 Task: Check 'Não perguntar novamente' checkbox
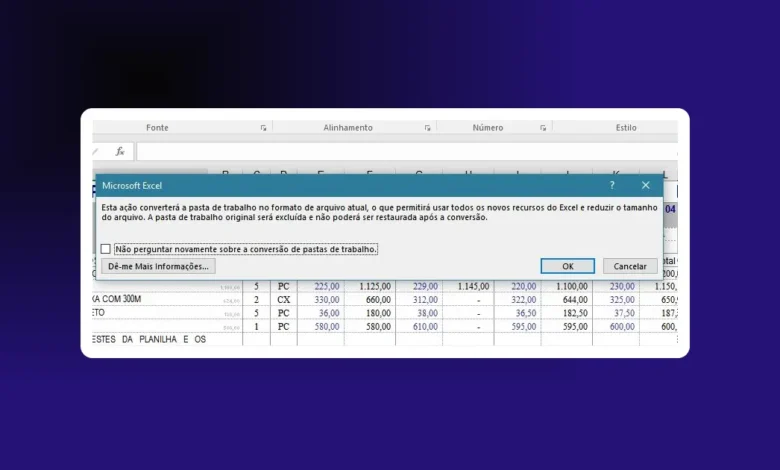(105, 249)
